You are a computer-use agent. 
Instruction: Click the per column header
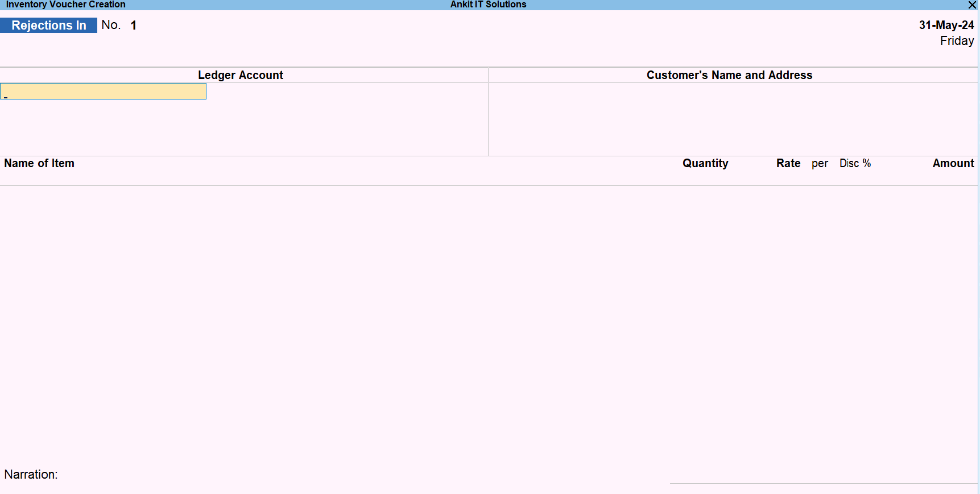[x=820, y=164]
